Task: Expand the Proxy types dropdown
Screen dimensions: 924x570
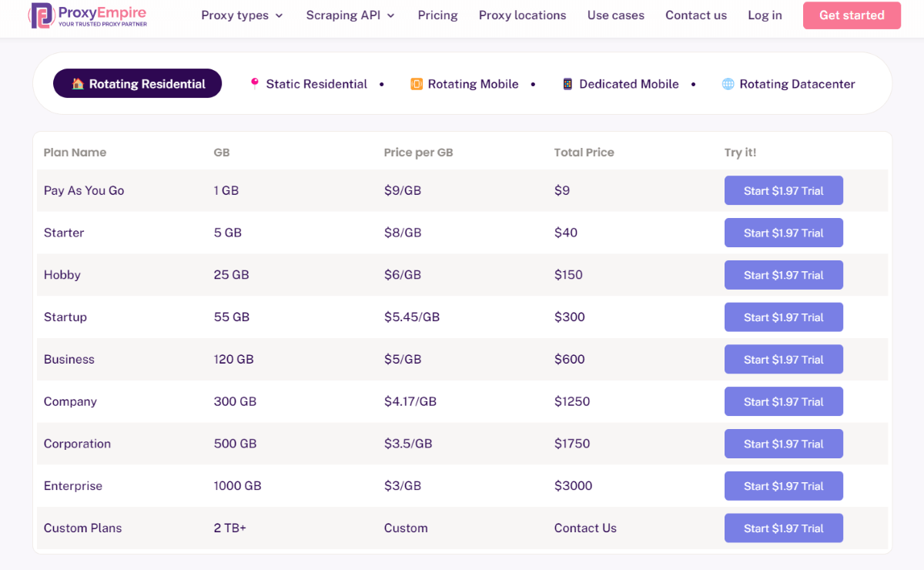Action: [242, 15]
